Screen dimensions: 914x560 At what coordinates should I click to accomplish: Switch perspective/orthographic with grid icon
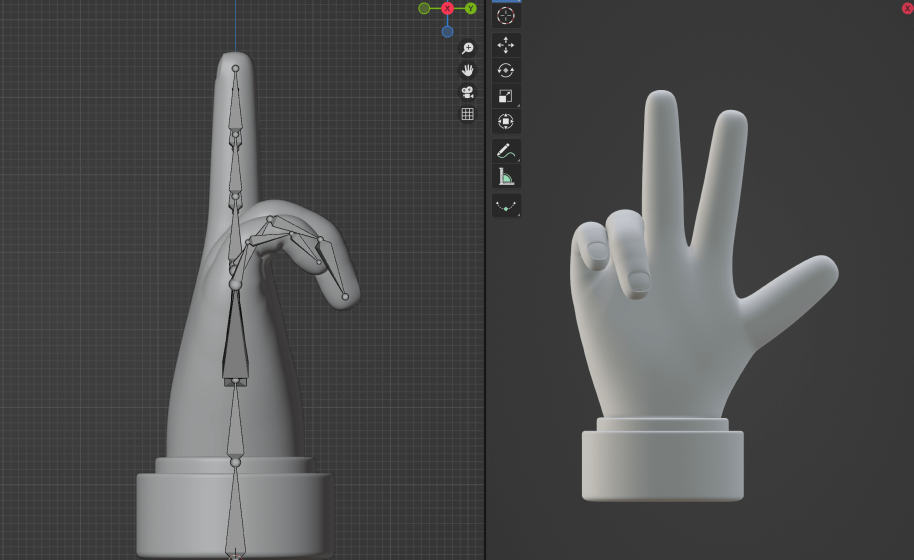tap(467, 114)
